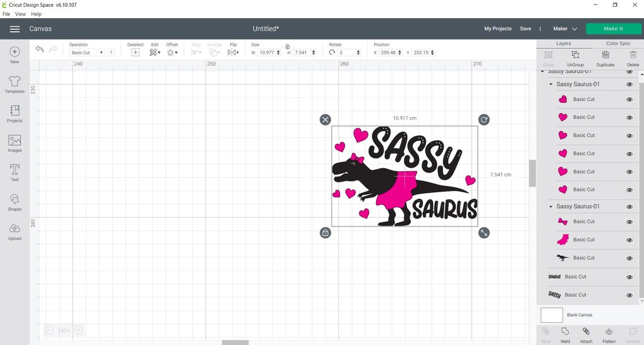This screenshot has width=644, height=345.
Task: Select the Templates tool in left sidebar
Action: pyautogui.click(x=14, y=85)
